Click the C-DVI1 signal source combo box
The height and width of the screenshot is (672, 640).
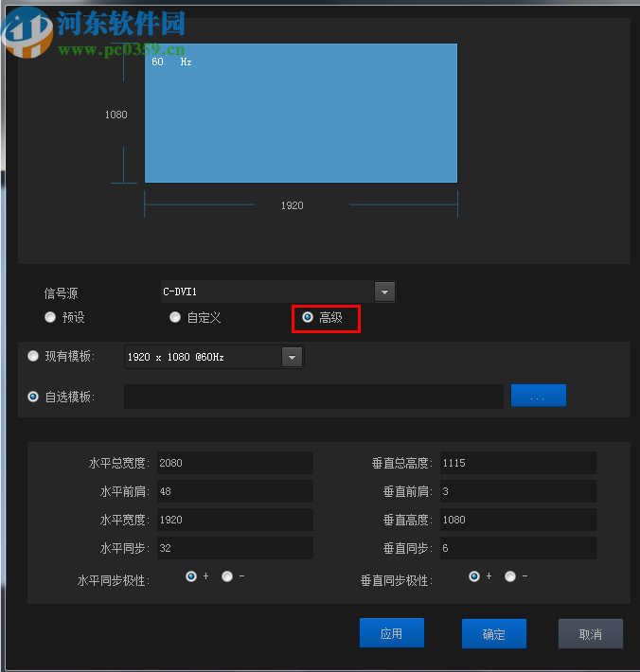[x=278, y=292]
